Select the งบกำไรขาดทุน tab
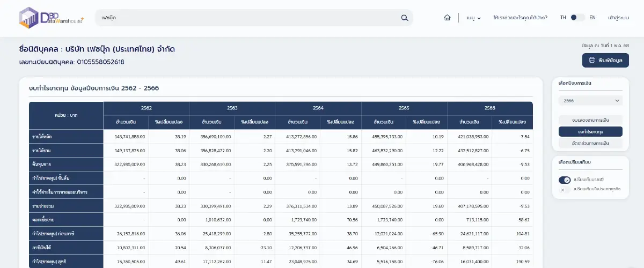The width and height of the screenshot is (644, 268). (590, 131)
